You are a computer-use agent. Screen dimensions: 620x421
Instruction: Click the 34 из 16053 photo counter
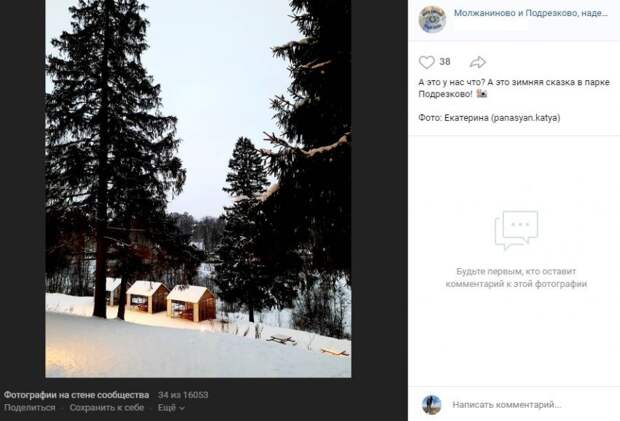(183, 395)
